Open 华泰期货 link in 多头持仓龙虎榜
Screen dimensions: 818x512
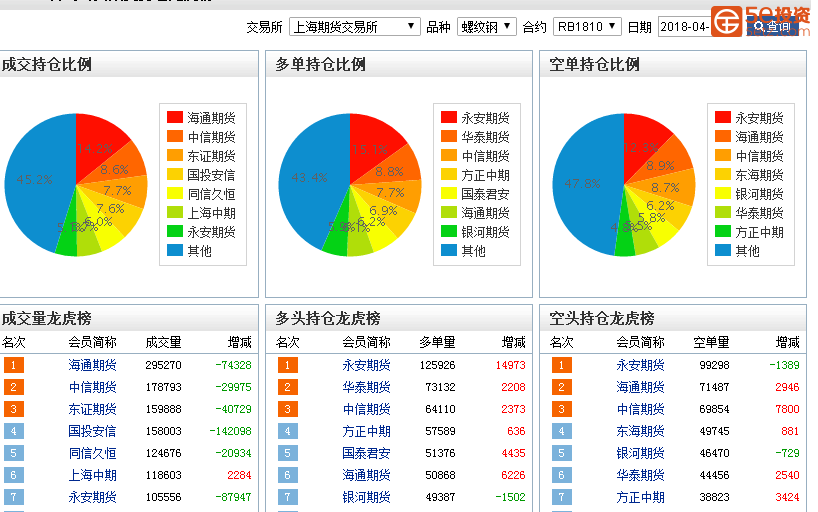point(366,387)
